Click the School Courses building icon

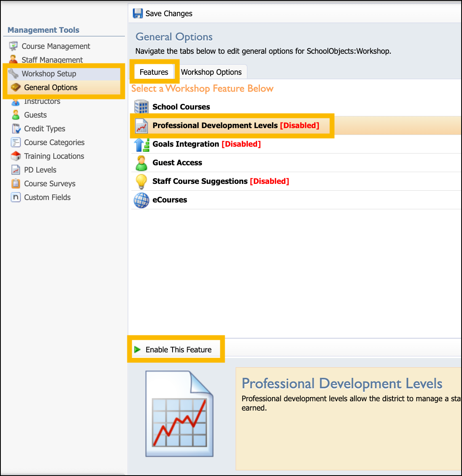point(141,107)
